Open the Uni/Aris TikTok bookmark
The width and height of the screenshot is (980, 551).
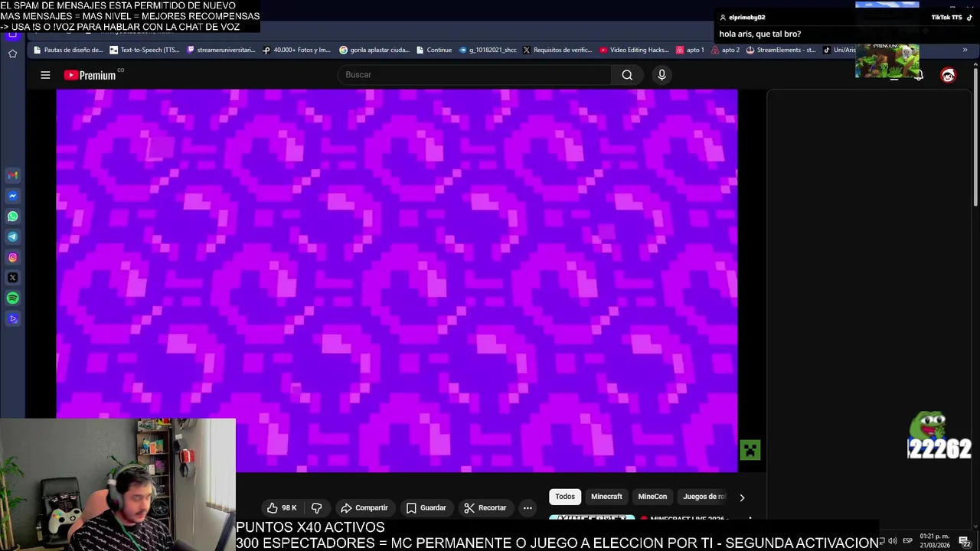(839, 50)
